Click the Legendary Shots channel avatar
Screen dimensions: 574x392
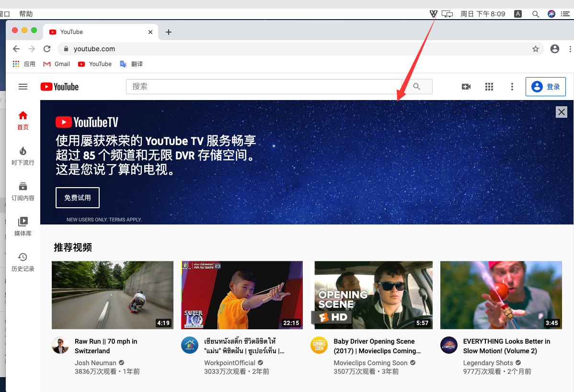[449, 345]
